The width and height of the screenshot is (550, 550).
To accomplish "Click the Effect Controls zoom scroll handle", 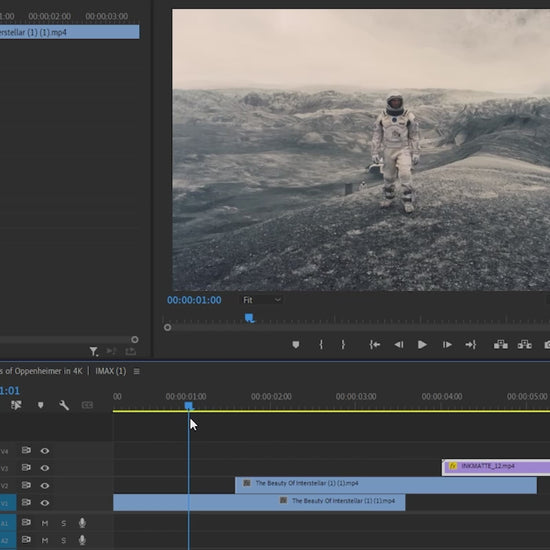I will point(135,339).
